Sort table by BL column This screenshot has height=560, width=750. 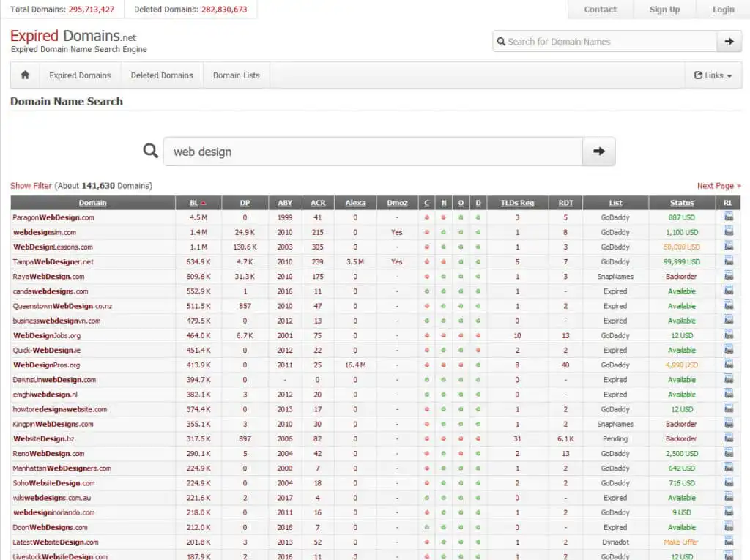pos(193,203)
